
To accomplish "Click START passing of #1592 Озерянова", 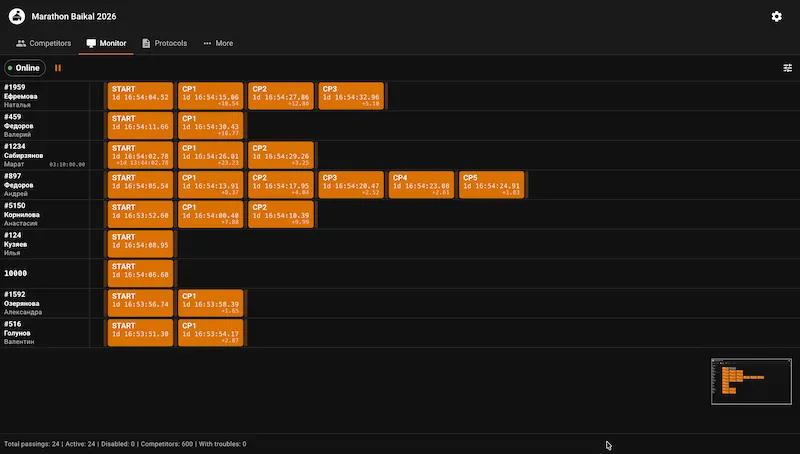I will [x=140, y=303].
